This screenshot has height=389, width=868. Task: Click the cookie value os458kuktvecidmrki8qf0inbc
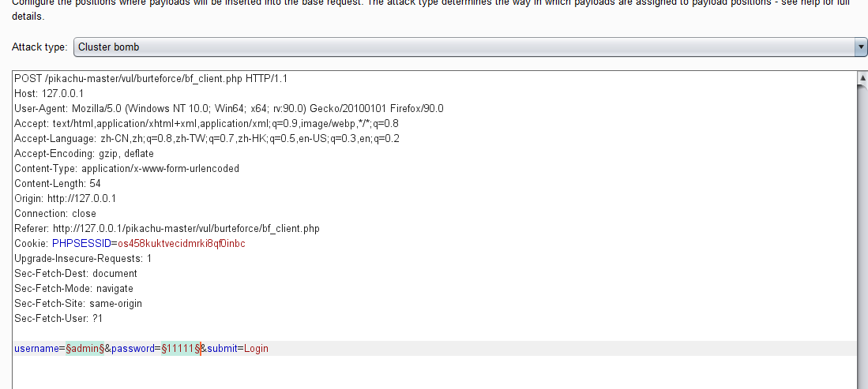point(182,244)
